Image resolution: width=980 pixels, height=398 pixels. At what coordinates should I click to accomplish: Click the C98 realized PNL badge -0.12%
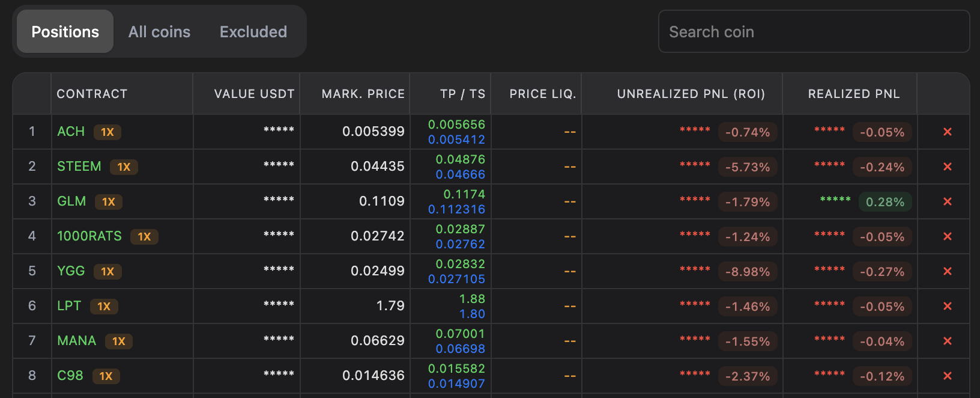[x=882, y=376]
